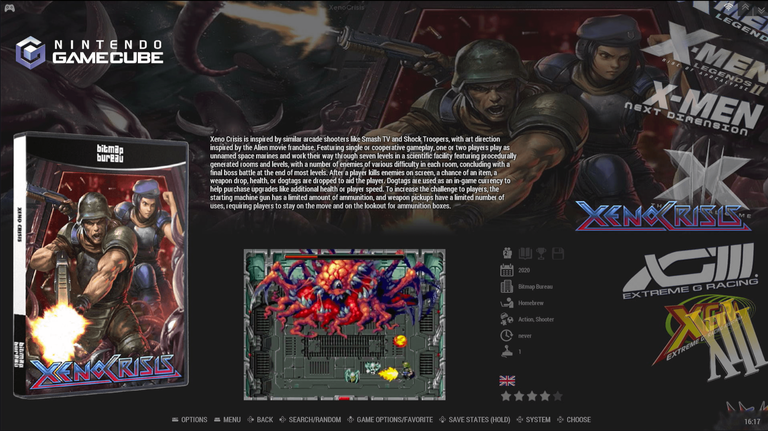Click the CHOOSE help button
768x431 pixels.
pos(574,420)
